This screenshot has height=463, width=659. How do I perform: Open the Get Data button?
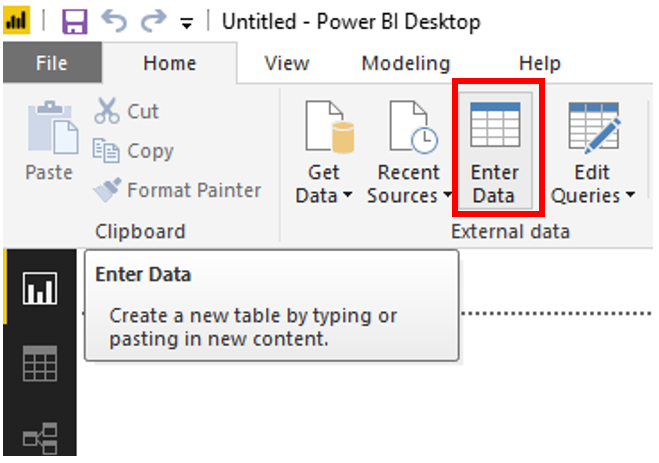pos(324,152)
